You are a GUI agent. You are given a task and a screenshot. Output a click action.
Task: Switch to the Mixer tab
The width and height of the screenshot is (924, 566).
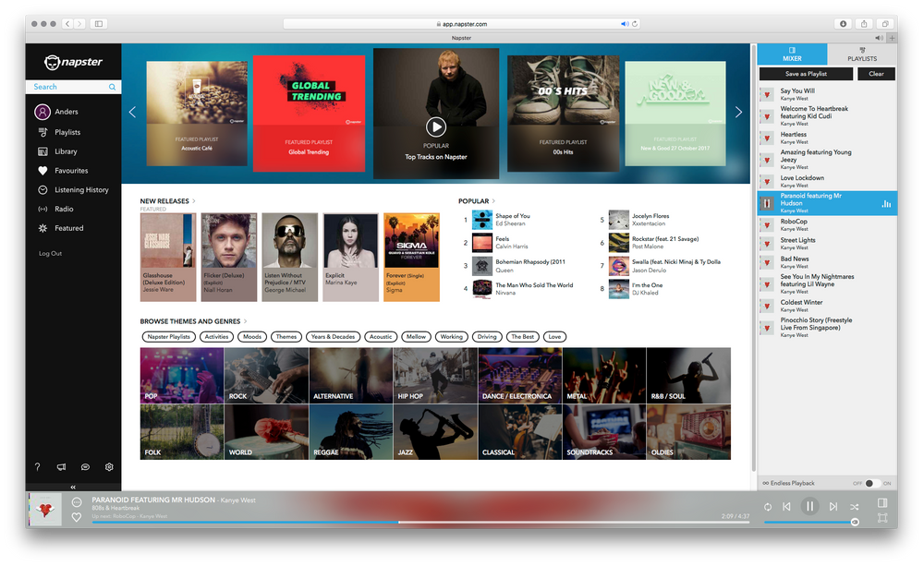(792, 54)
